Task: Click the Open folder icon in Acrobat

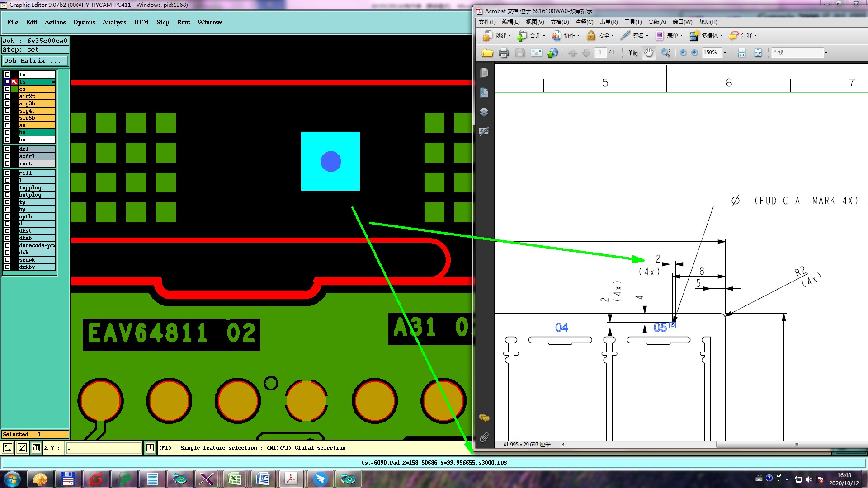Action: point(487,53)
